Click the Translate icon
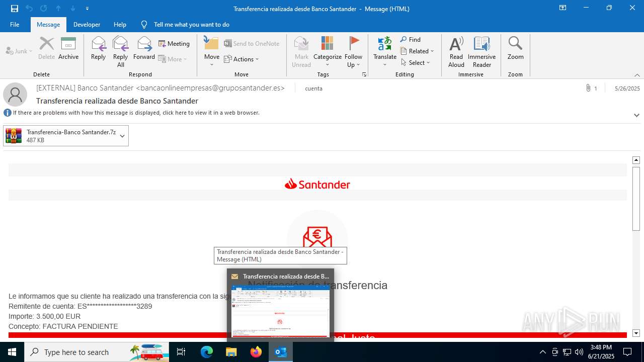The width and height of the screenshot is (644, 362). 385,44
